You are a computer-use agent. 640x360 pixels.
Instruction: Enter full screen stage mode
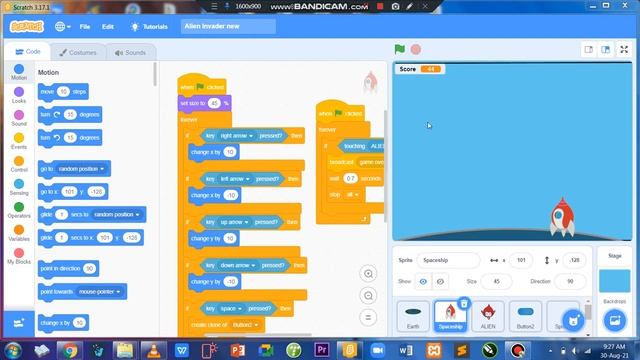click(624, 50)
